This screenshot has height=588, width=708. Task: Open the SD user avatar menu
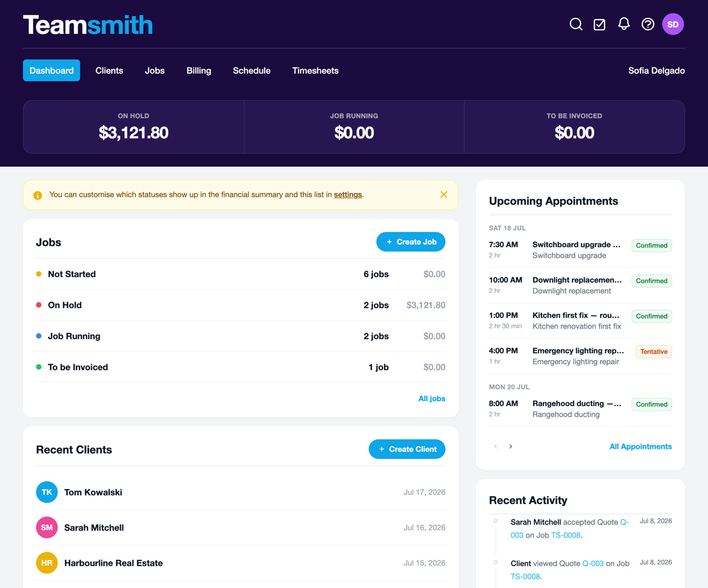point(673,24)
